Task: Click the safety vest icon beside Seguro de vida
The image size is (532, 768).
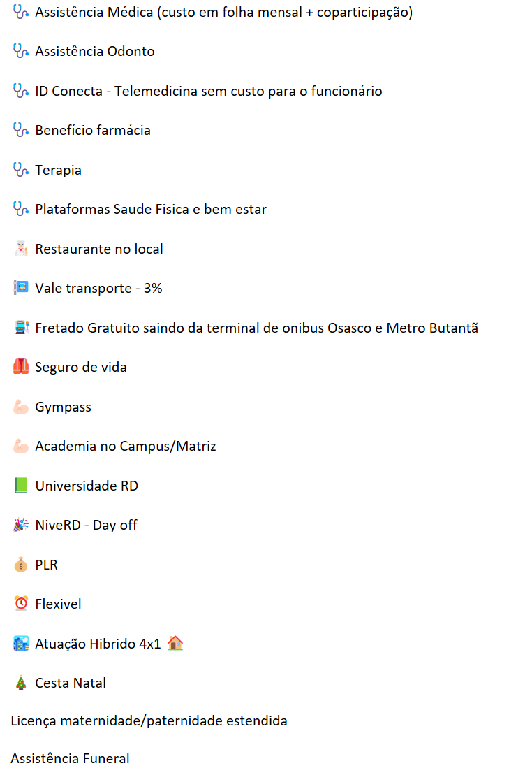Action: point(21,367)
